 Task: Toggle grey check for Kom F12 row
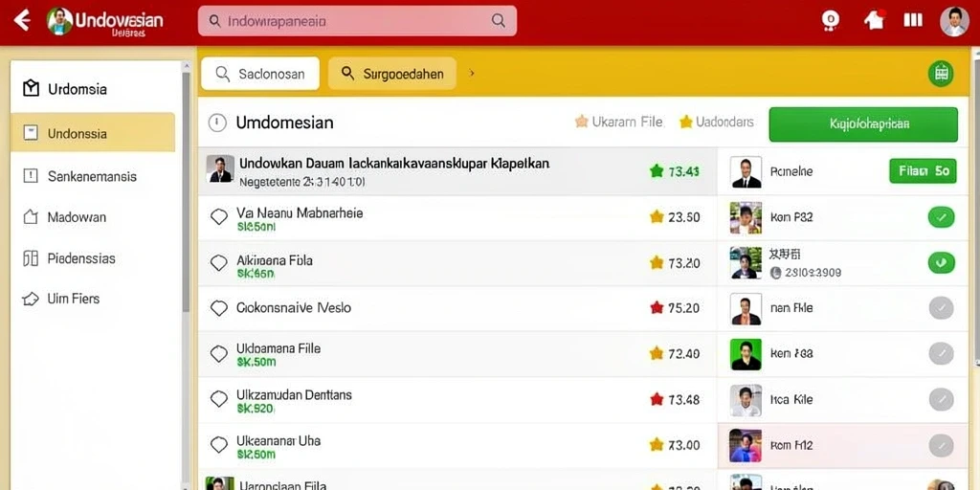pyautogui.click(x=942, y=446)
